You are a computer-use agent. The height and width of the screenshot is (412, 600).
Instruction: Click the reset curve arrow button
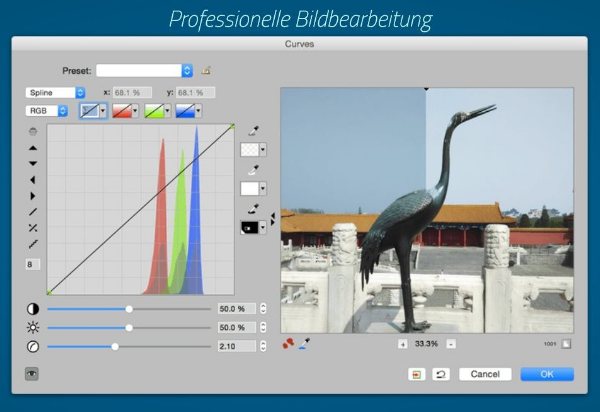pos(440,374)
